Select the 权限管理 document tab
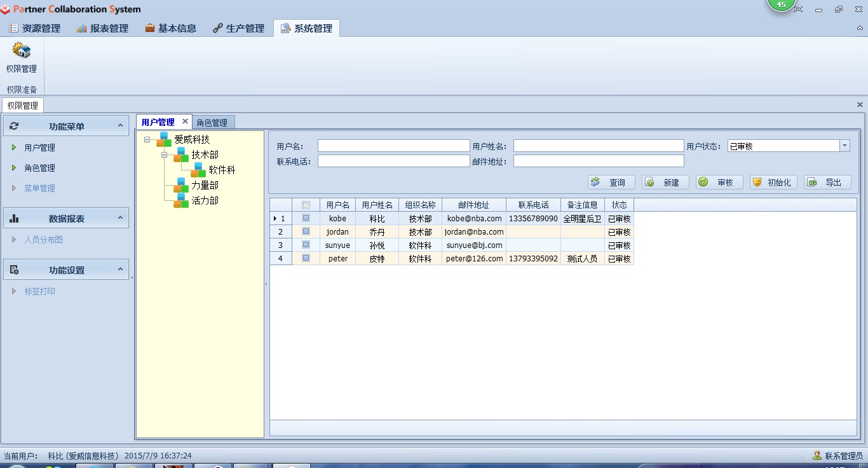The image size is (868, 468). [23, 106]
